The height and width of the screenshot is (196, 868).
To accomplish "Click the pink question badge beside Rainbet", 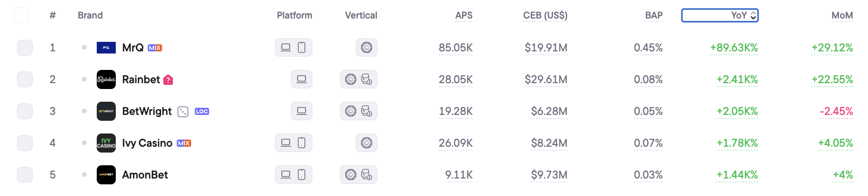I will [x=168, y=80].
